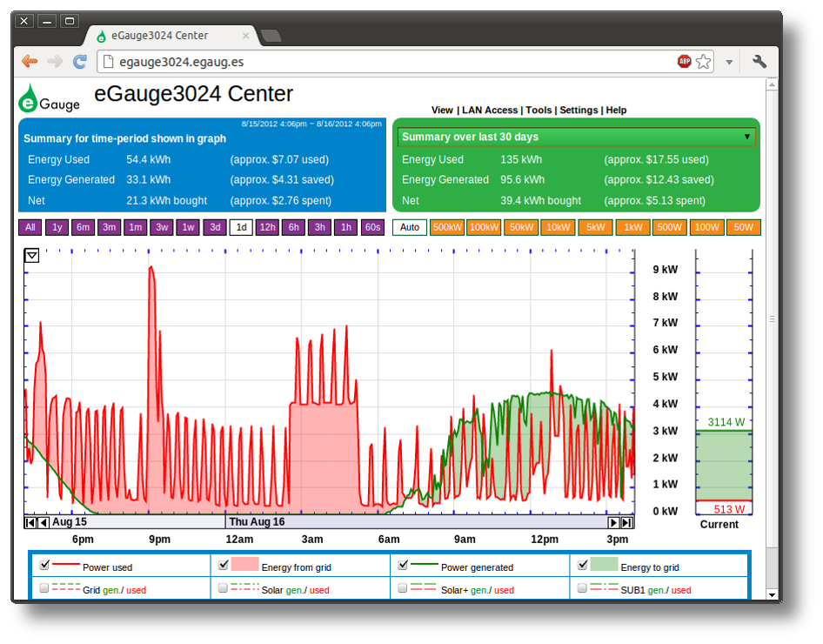Open the Settings menu
The image size is (823, 644).
(579, 111)
